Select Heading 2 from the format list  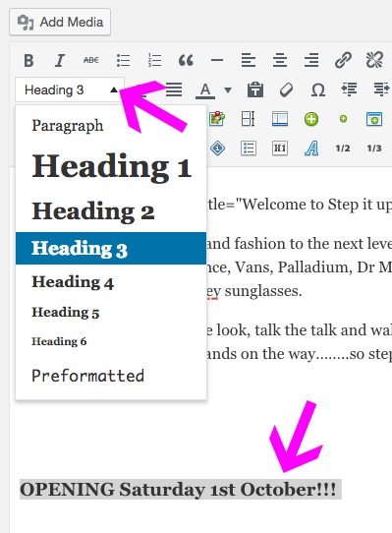pyautogui.click(x=111, y=211)
